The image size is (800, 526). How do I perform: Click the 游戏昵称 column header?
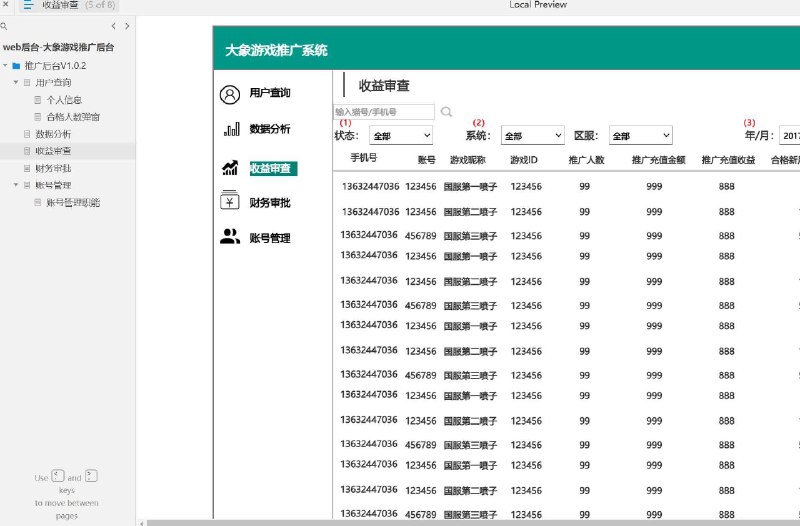click(468, 160)
